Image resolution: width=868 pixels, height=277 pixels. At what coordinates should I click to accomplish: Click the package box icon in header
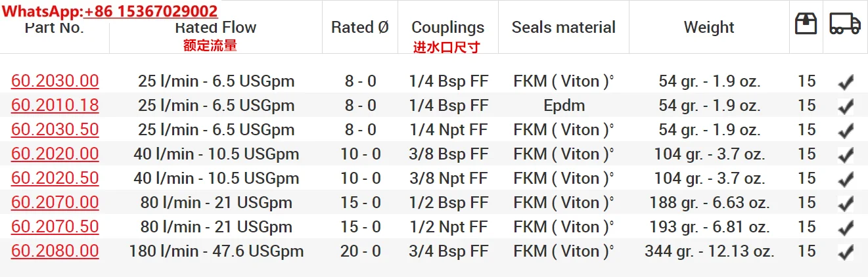(806, 24)
